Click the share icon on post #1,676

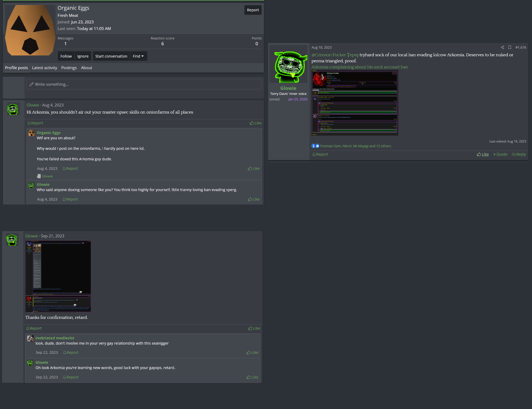pos(502,47)
